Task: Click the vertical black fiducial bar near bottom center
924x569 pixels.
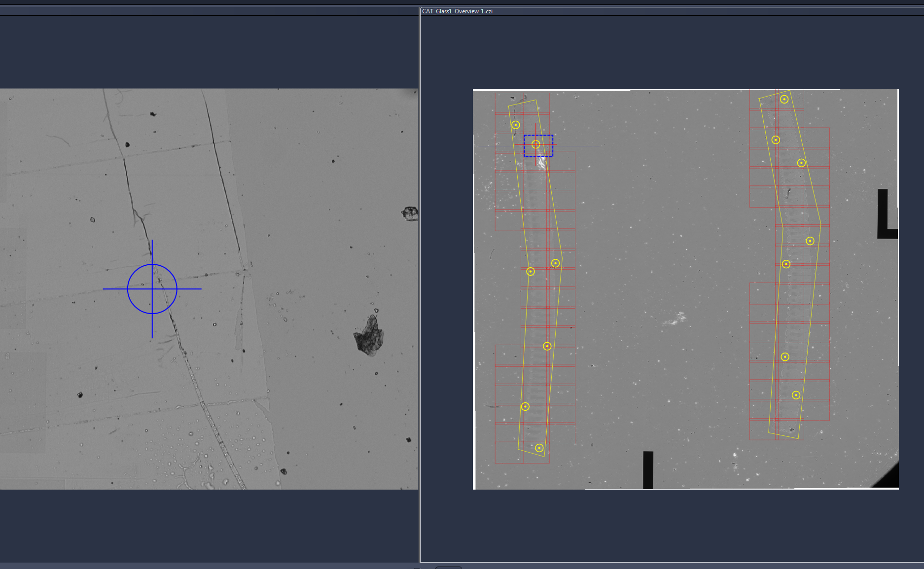Action: point(647,470)
